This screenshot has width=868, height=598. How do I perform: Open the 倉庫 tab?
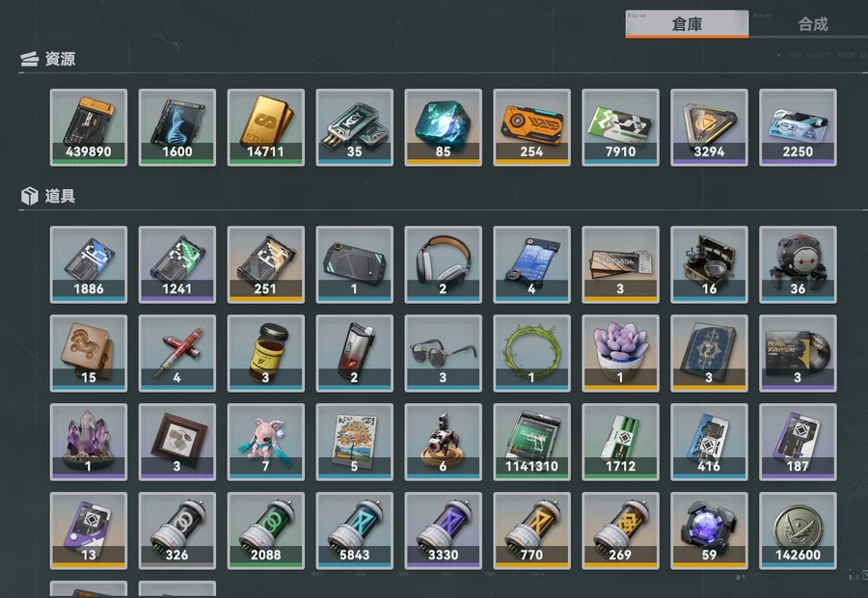tap(687, 24)
